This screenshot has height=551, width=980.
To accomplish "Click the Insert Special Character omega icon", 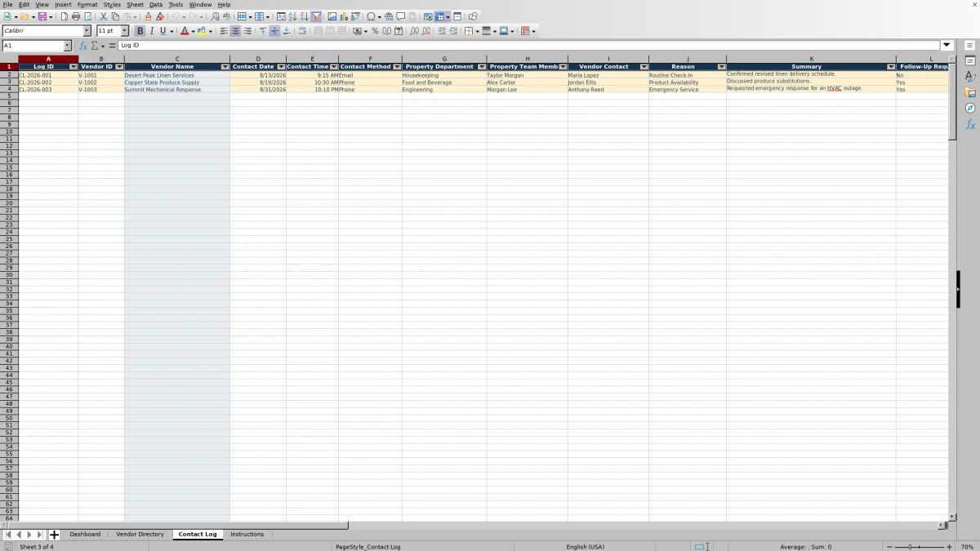I will (371, 16).
